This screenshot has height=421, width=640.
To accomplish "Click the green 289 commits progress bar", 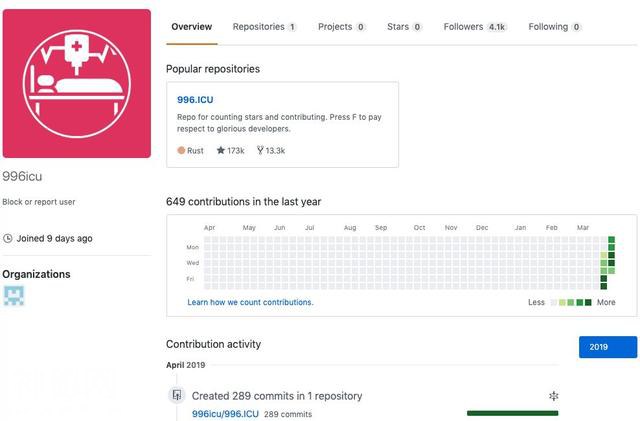I will click(512, 413).
